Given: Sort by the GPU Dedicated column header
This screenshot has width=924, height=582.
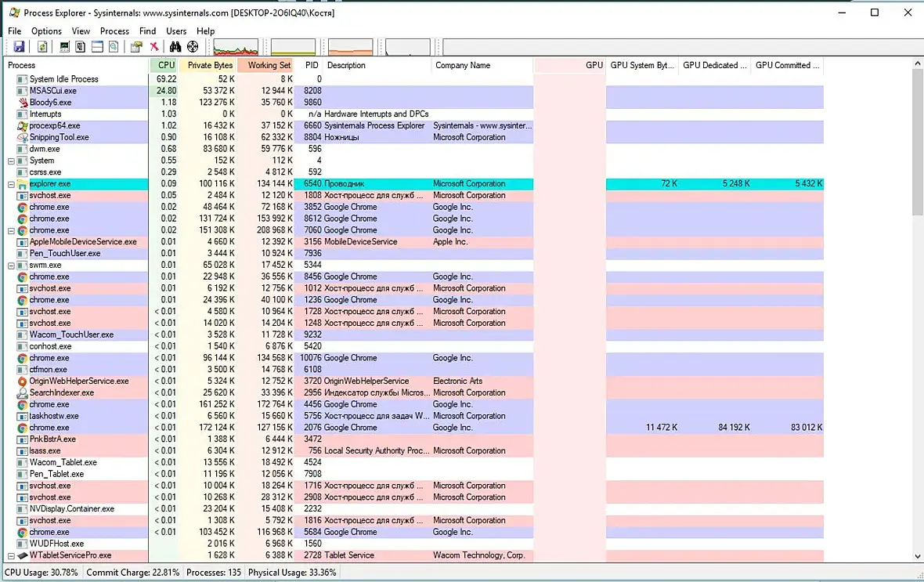Looking at the screenshot, I should point(715,66).
